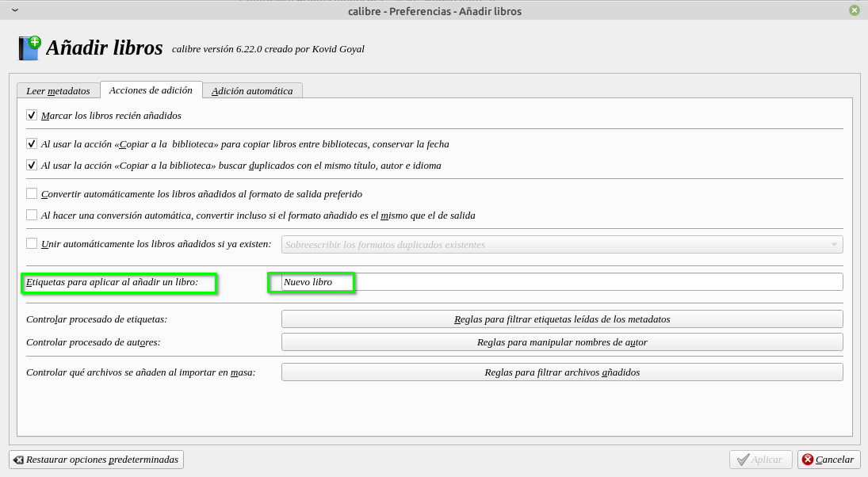Click the window menu chevron in title bar
Image resolution: width=868 pixels, height=477 pixels.
(15, 10)
